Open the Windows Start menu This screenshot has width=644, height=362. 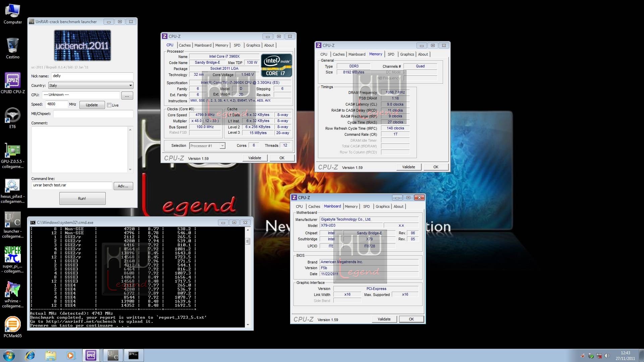[9, 355]
